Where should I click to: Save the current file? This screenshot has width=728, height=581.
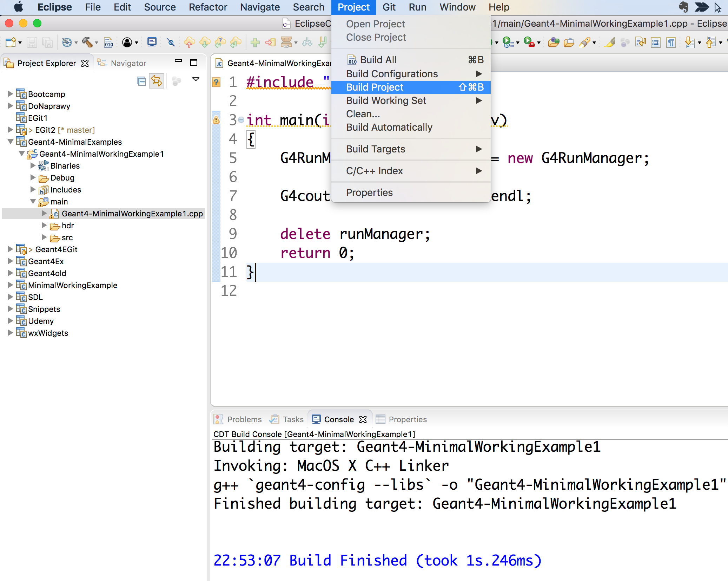pyautogui.click(x=32, y=43)
